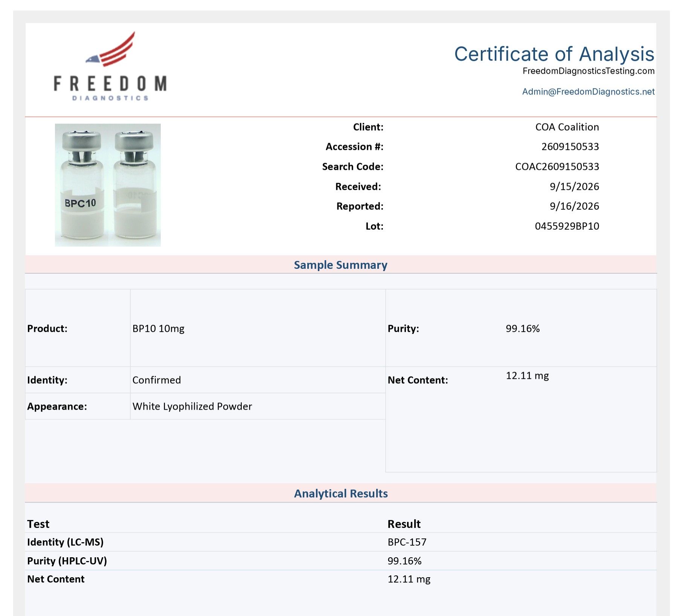Click the Purity (HPLC-UV) row label
The image size is (677, 616).
(x=67, y=561)
